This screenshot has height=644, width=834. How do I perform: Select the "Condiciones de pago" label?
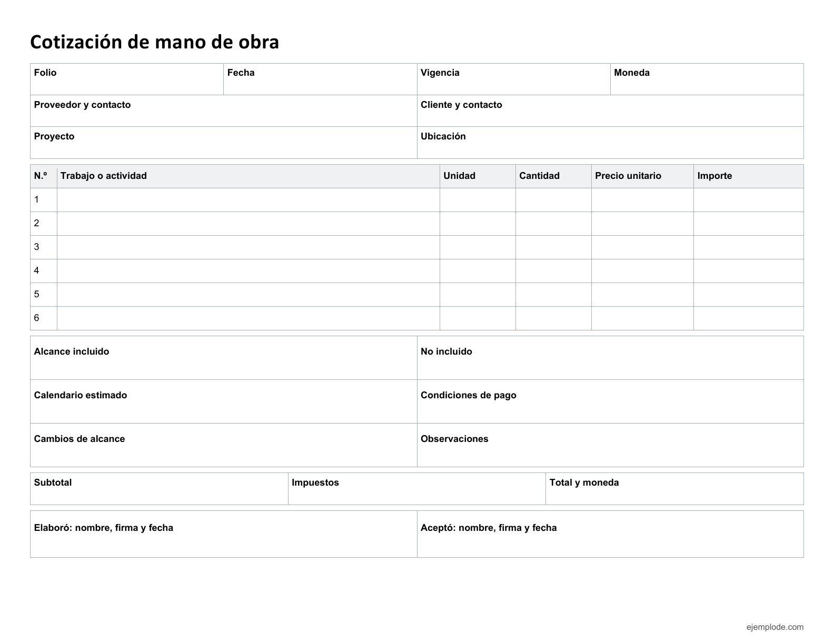(x=469, y=395)
